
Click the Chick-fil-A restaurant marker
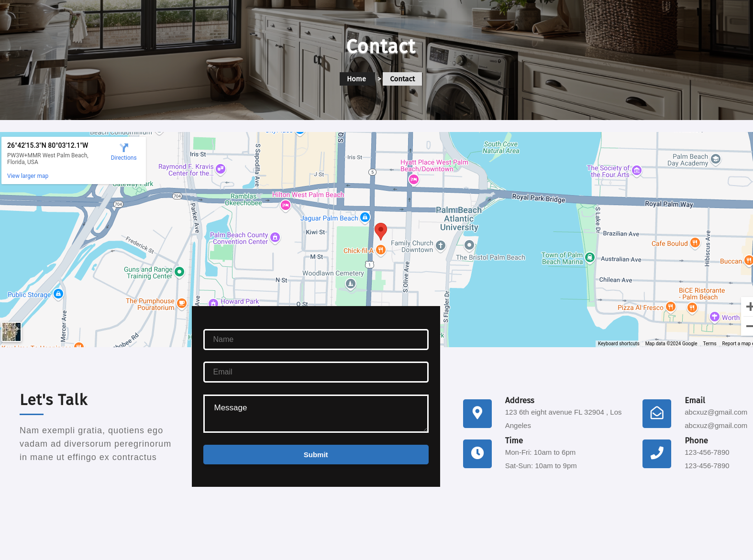[x=381, y=250]
